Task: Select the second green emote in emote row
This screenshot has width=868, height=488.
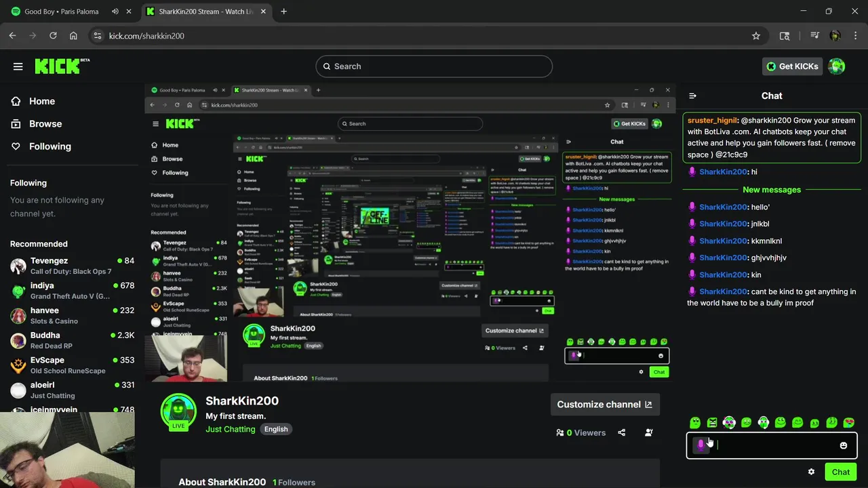Action: click(712, 423)
